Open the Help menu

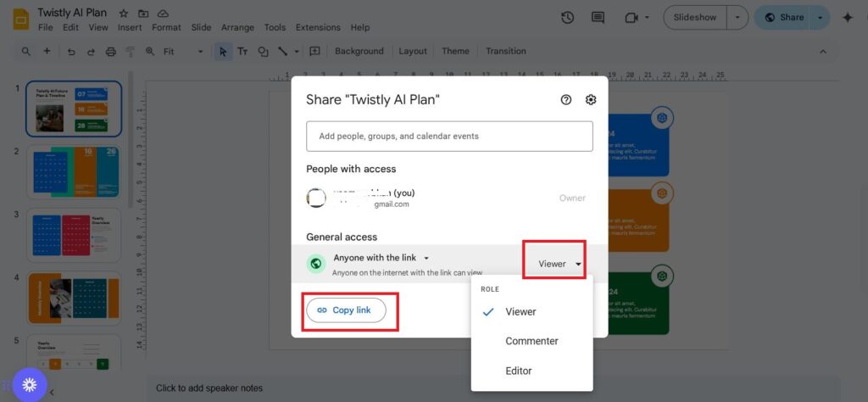coord(359,27)
